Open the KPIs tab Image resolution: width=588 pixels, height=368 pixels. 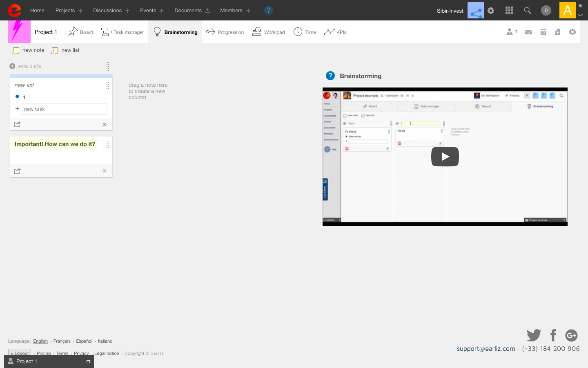click(x=335, y=32)
